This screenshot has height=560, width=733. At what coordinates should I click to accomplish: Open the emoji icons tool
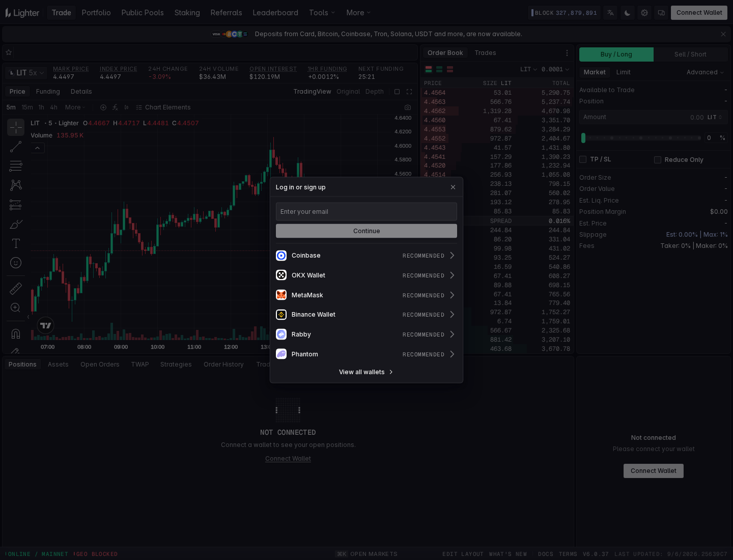[16, 263]
